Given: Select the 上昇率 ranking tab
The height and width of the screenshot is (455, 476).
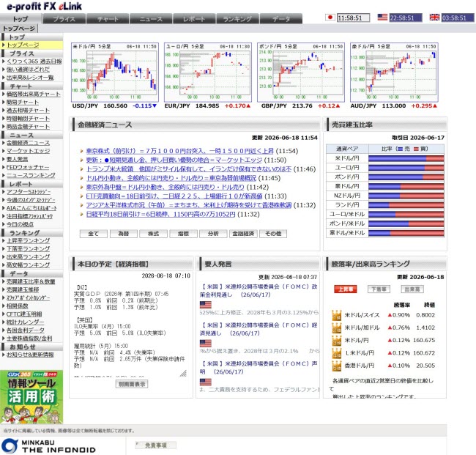Looking at the screenshot, I should pos(346,289).
